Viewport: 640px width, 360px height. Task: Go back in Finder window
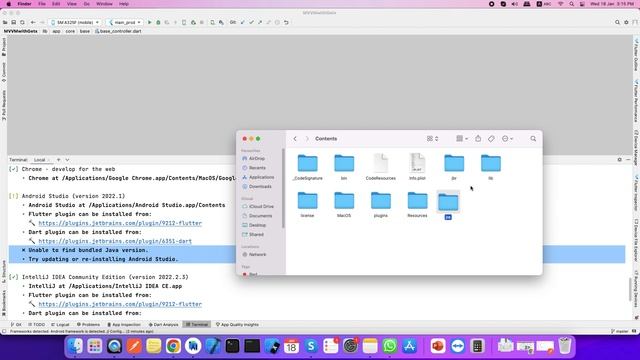[x=295, y=139]
